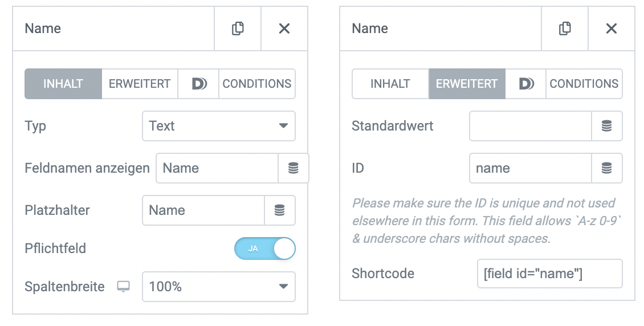Open dynamic tags for Platzhalter field
Screen dimensions: 644x326
[x=280, y=210]
